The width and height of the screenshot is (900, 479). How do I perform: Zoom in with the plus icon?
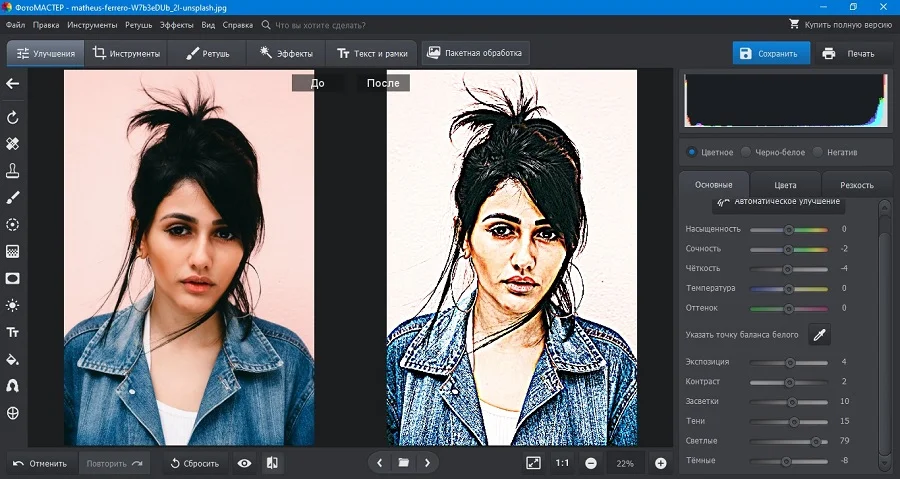tap(660, 463)
